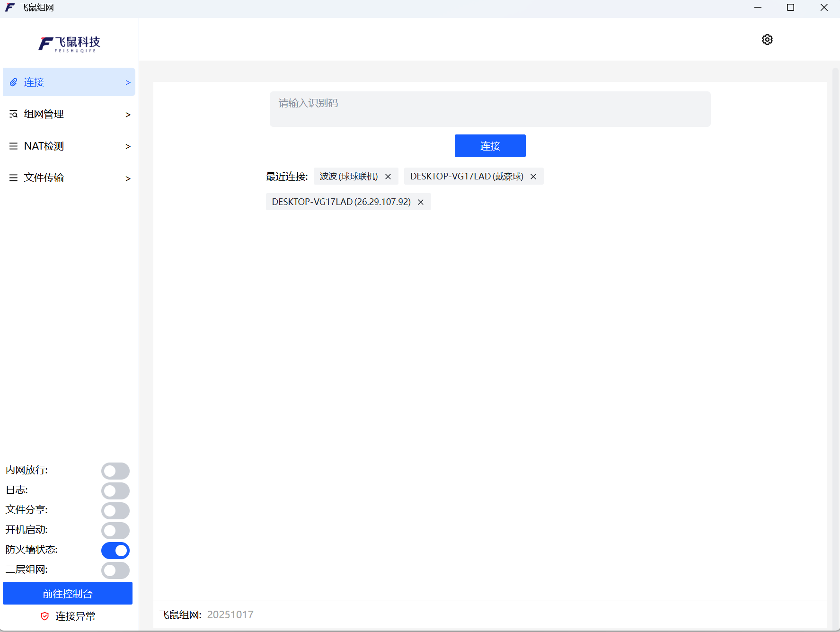Remove DESKTOP-VG17LAD (戴森球) recent connection
Screen dimensions: 840x632
(x=533, y=177)
